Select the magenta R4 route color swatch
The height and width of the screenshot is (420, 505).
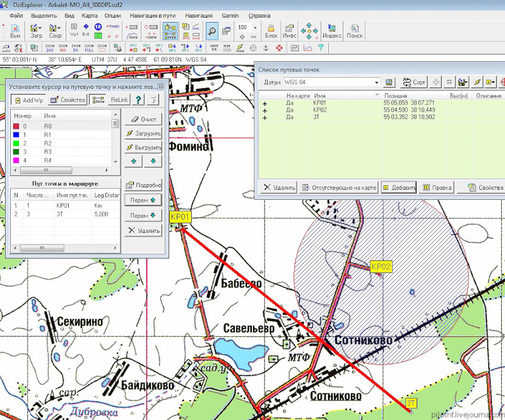[16, 160]
